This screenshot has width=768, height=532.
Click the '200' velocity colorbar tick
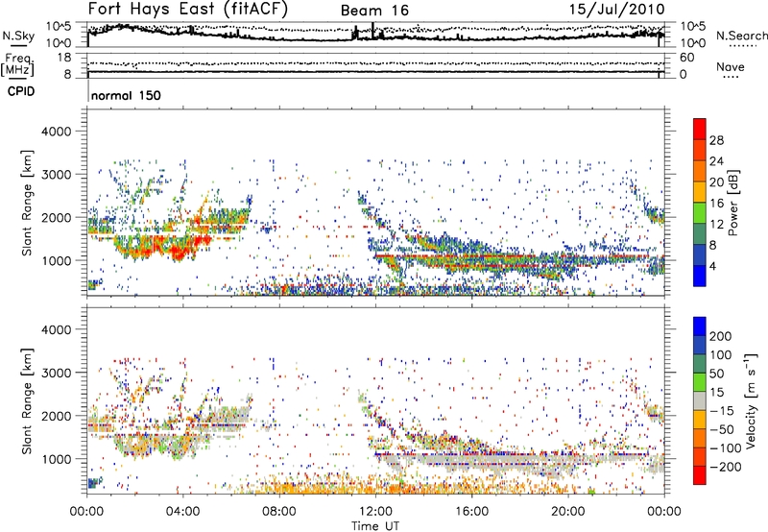[721, 336]
